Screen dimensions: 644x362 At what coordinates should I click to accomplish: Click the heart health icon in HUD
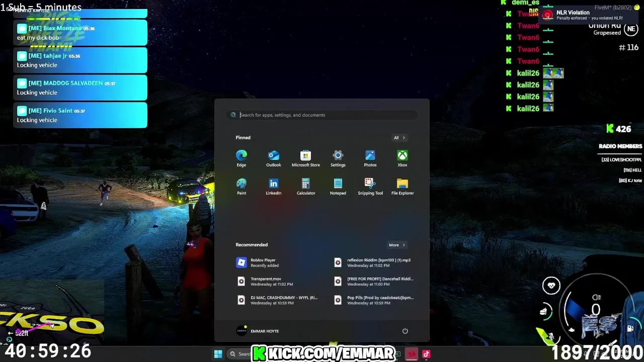(551, 286)
